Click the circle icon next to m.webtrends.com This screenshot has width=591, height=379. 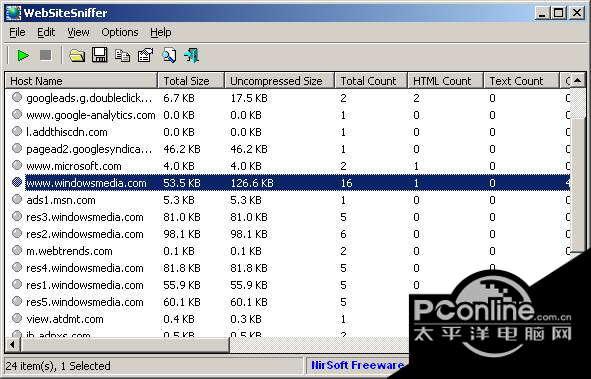17,250
